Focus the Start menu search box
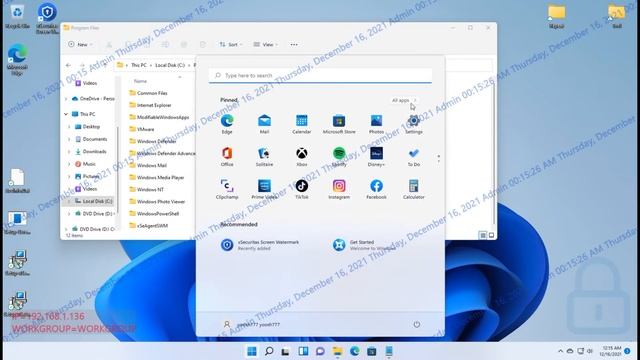 [320, 76]
